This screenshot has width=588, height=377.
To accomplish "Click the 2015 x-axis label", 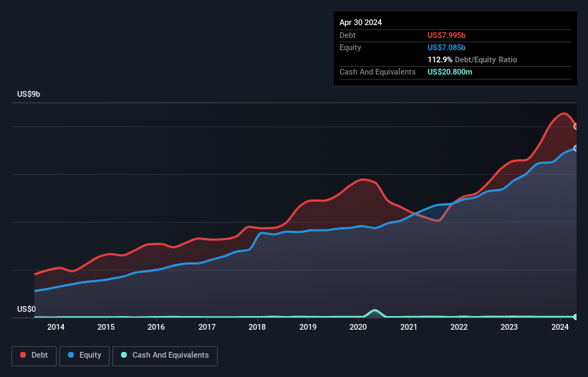I will pos(106,327).
